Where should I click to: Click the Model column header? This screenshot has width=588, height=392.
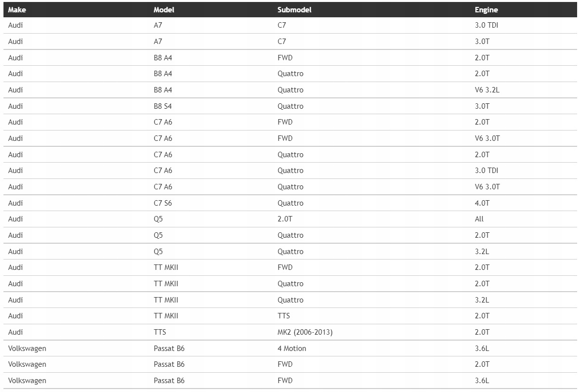[164, 10]
